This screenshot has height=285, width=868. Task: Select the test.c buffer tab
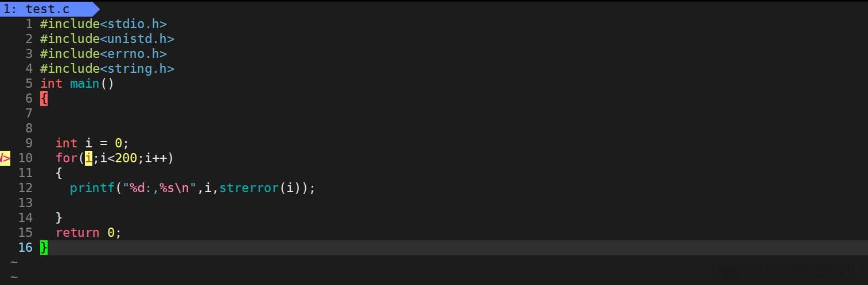tap(46, 9)
